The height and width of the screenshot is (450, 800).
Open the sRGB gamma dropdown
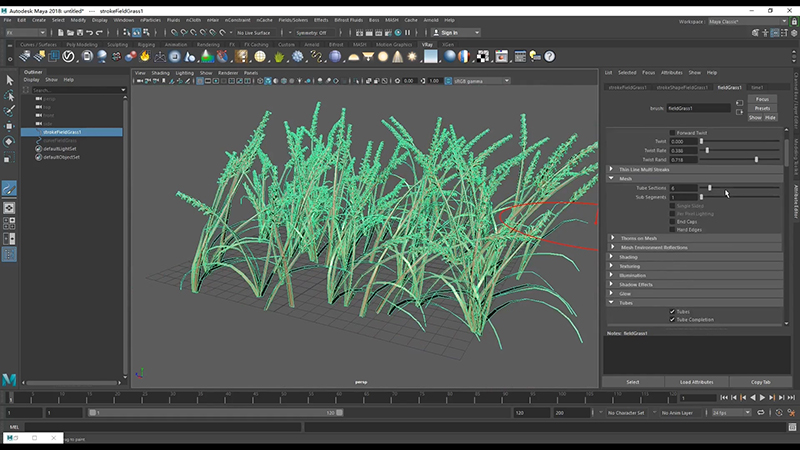(x=481, y=81)
